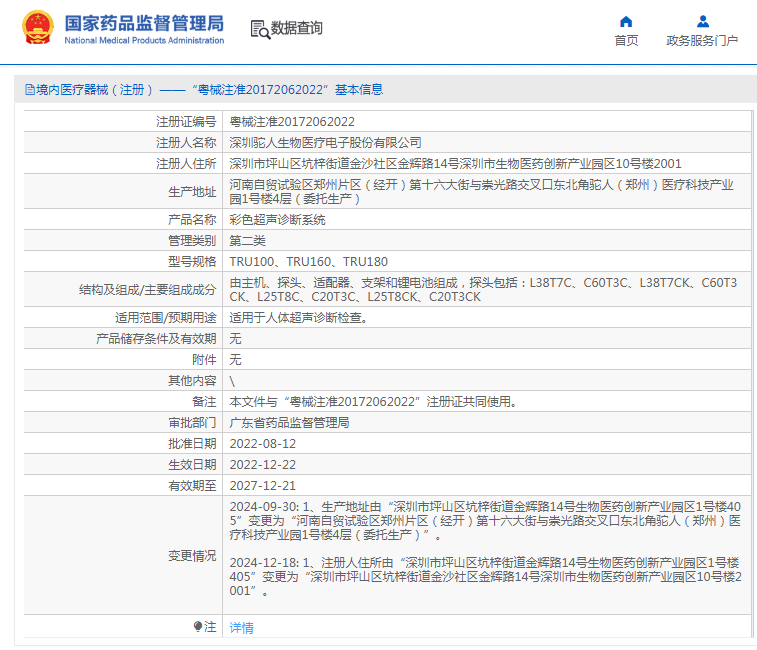This screenshot has width=757, height=650.
Task: Click the backslash in 其他内容 row
Action: [x=232, y=381]
